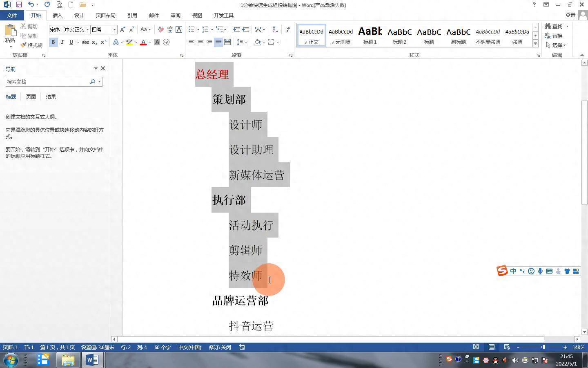Click the format painter (格式刷) tool
The width and height of the screenshot is (588, 368).
32,45
